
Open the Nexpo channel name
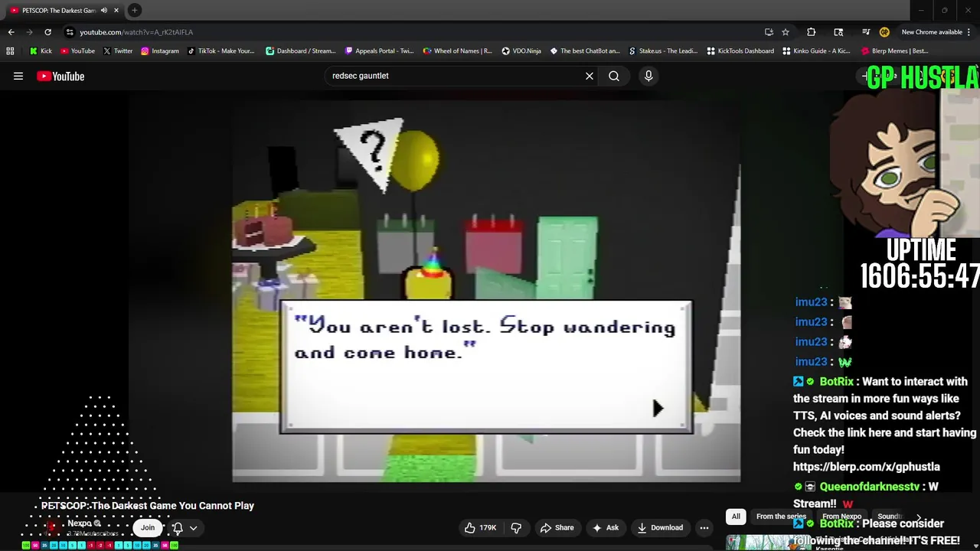click(80, 523)
